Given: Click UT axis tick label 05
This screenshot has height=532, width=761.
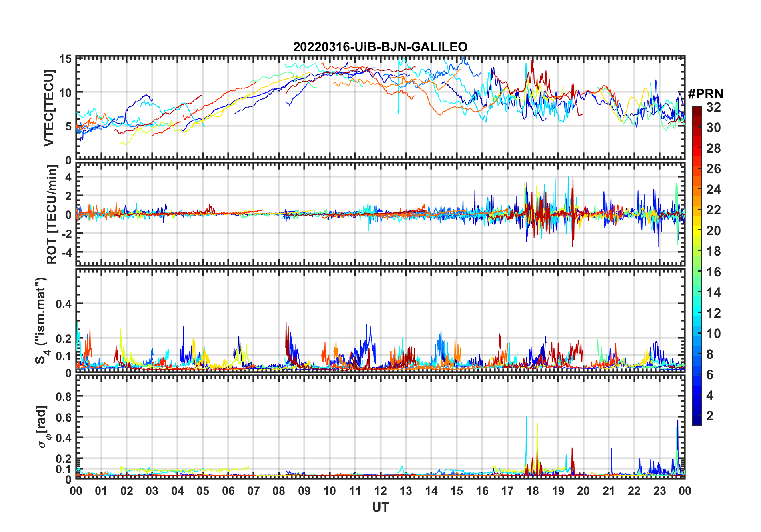Looking at the screenshot, I should [203, 491].
